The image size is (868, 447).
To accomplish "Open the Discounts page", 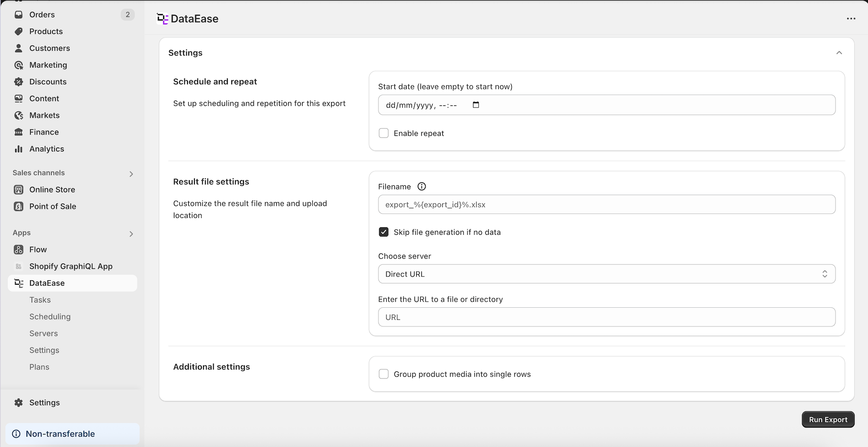I will click(x=48, y=82).
